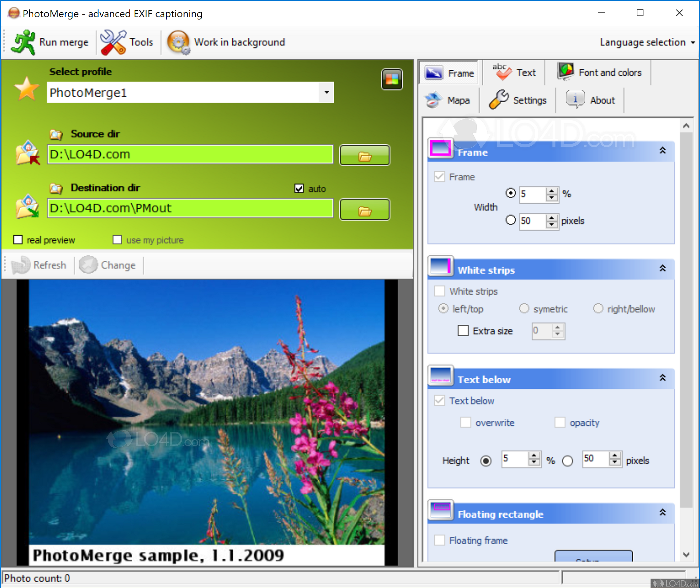Increase Text below height percent with up arrow
This screenshot has height=588, width=700.
point(534,455)
